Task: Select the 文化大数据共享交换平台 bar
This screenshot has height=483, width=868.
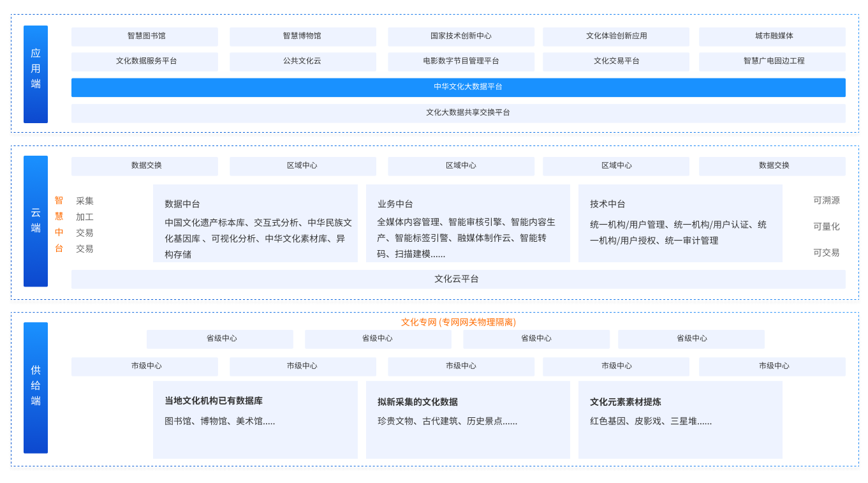Action: coord(459,113)
